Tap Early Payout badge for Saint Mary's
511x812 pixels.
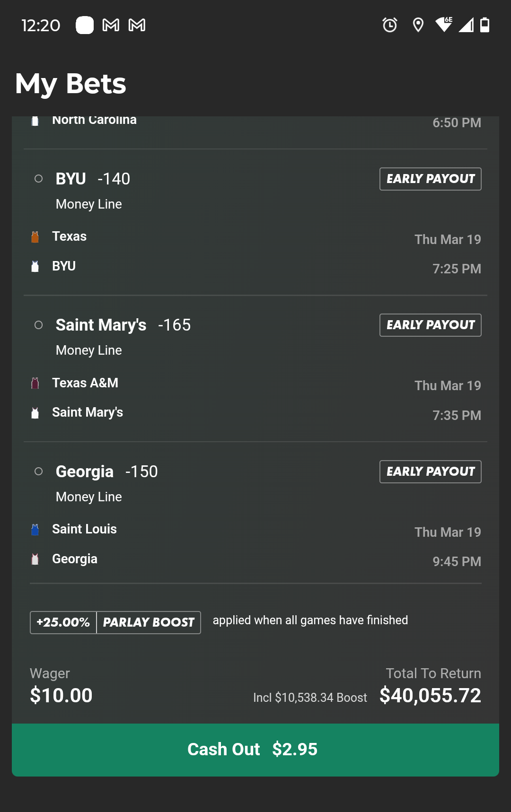[430, 325]
